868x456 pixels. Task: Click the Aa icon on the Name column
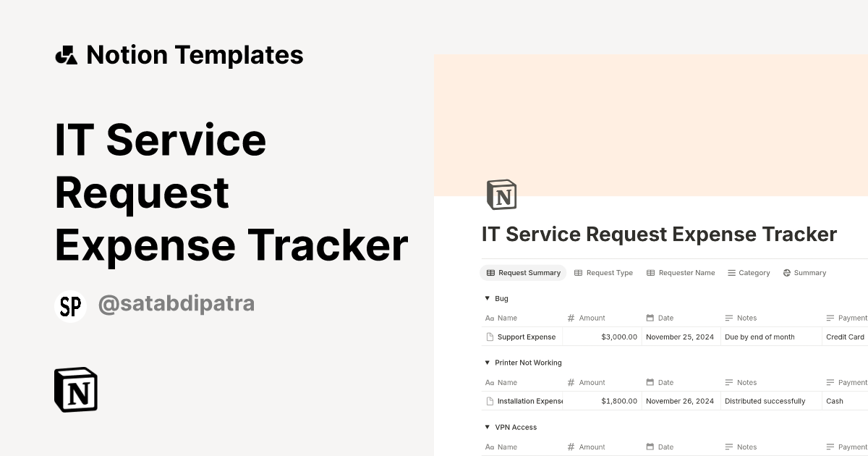(490, 318)
